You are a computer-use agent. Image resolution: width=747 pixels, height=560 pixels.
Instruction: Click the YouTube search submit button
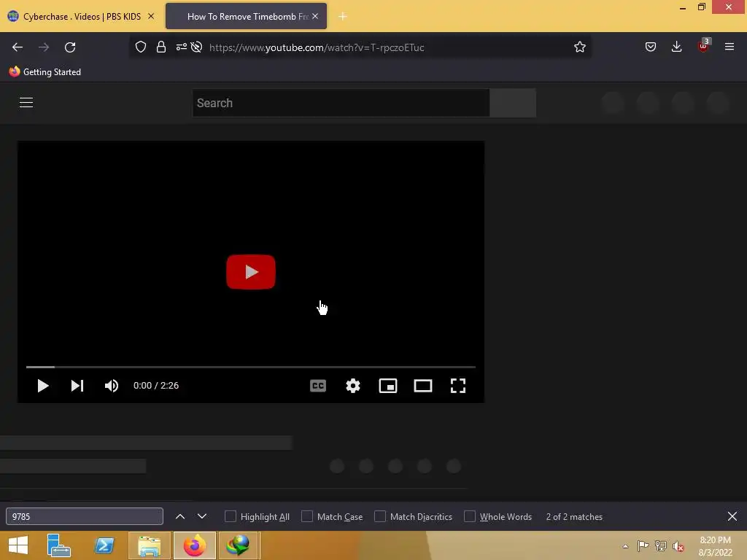(x=513, y=103)
